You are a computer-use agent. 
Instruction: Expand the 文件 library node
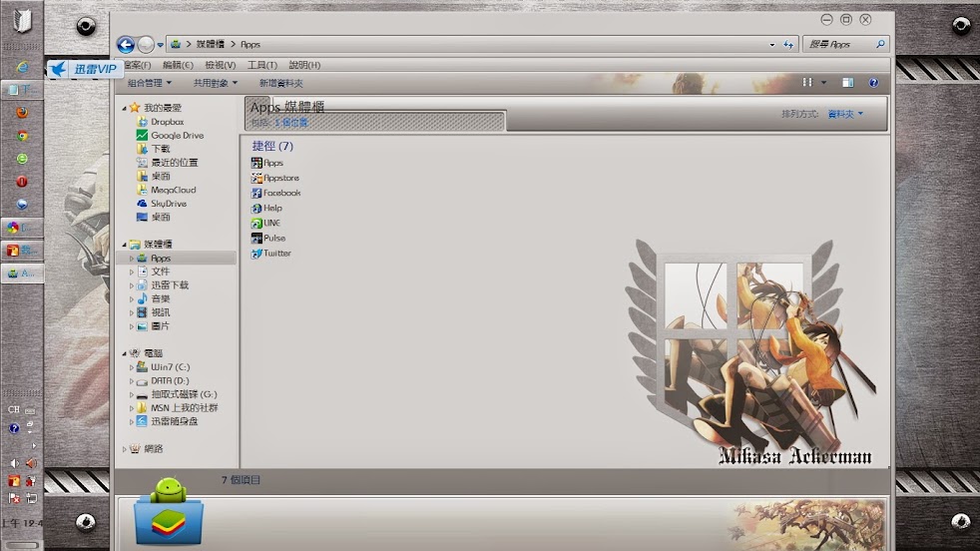[132, 273]
